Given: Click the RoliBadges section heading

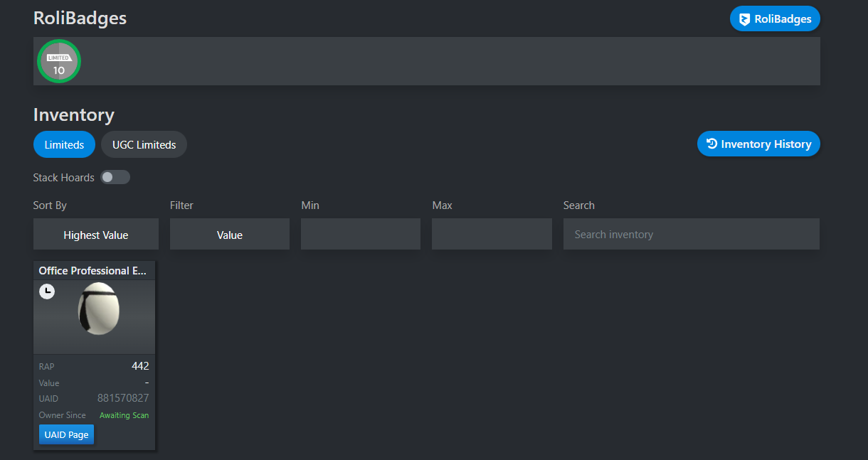Looking at the screenshot, I should click(x=80, y=18).
